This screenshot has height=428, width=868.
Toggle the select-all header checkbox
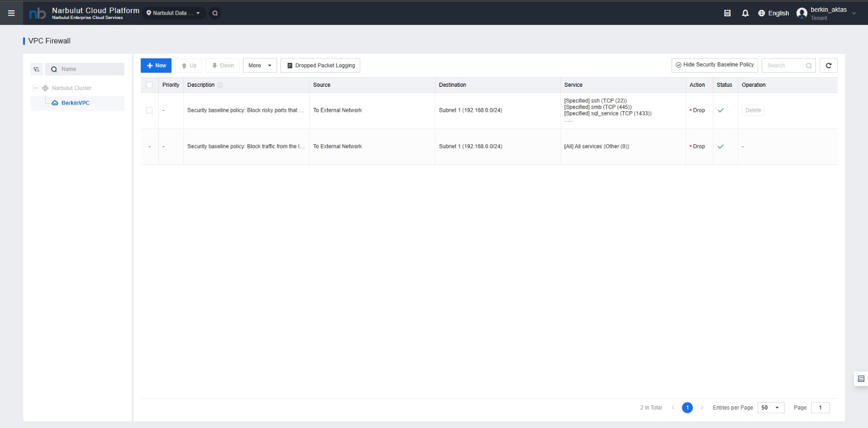coord(149,85)
